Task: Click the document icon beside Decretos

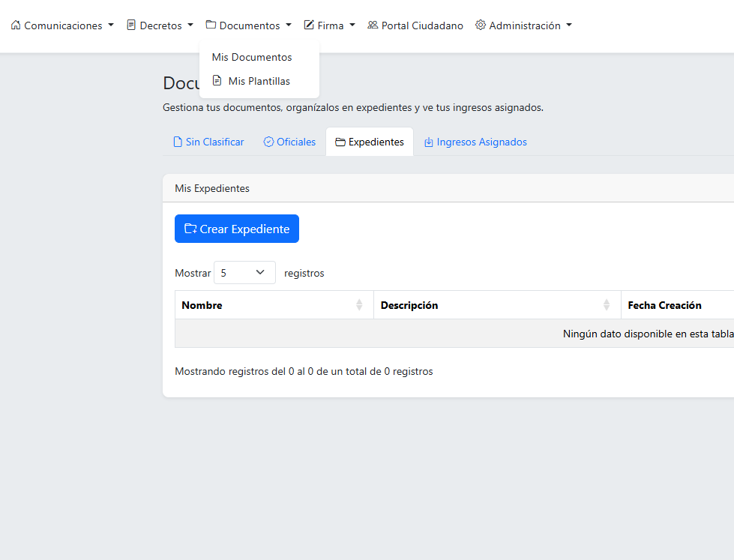Action: click(x=131, y=25)
